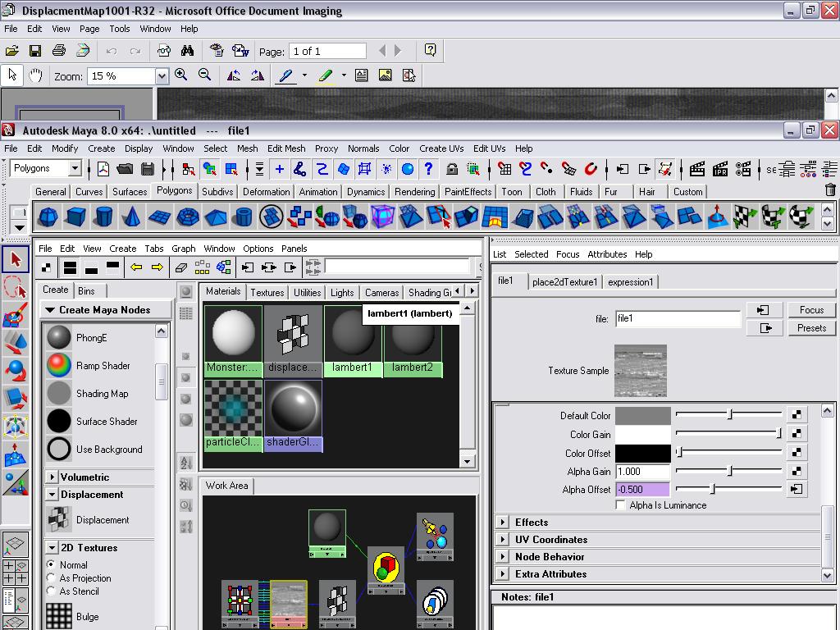840x630 pixels.
Task: Select the polygon sphere shelf icon
Action: click(48, 217)
